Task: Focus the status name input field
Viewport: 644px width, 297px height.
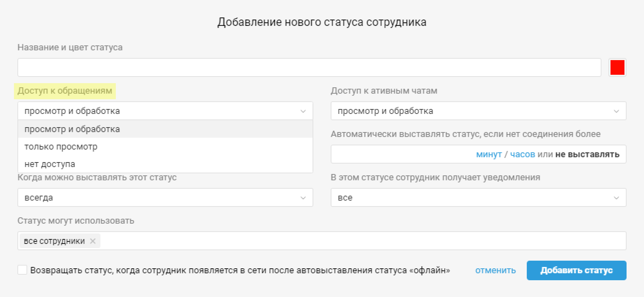Action: 309,67
